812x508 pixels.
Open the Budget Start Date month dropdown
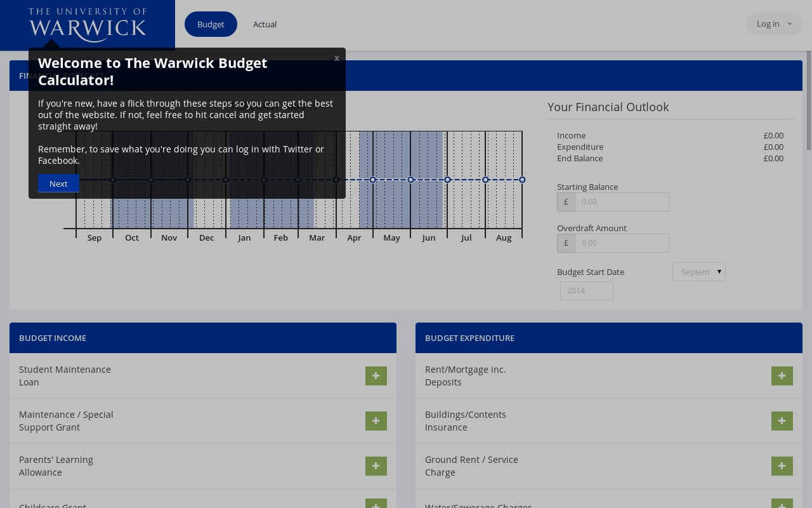[x=699, y=272]
